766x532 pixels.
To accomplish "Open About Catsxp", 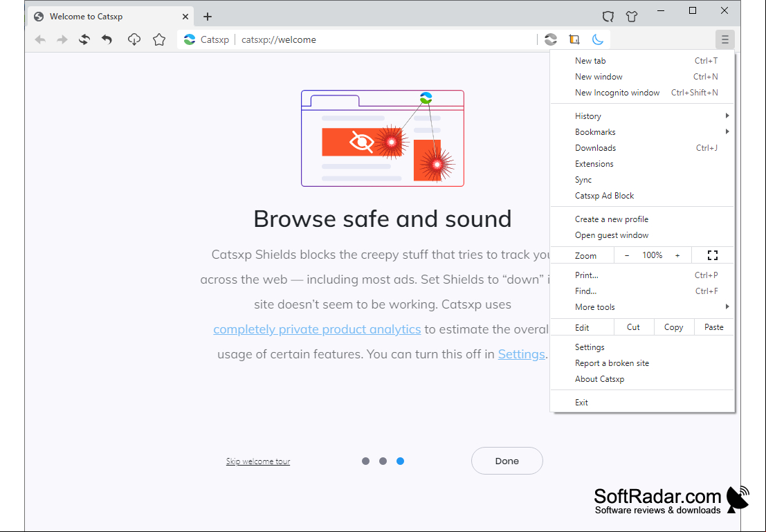I will pos(642,379).
